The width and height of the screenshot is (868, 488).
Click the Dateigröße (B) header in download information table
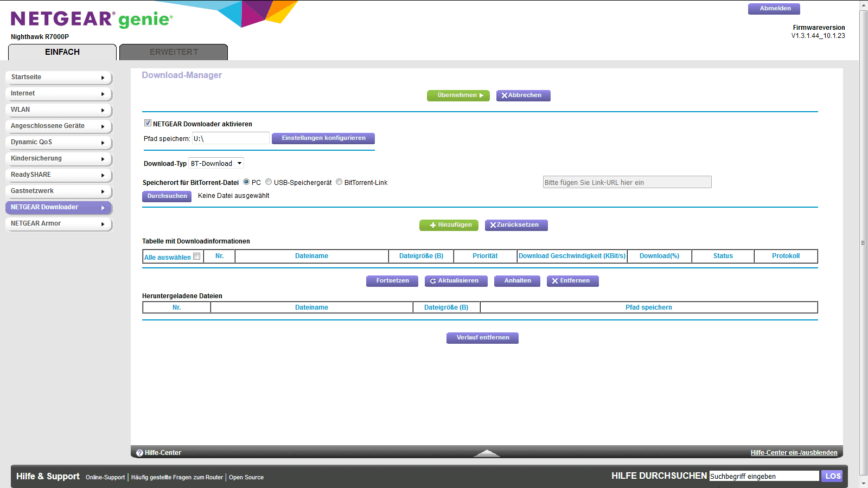422,256
